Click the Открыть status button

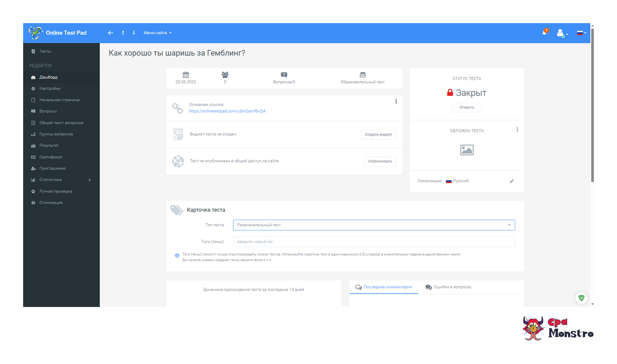point(467,107)
